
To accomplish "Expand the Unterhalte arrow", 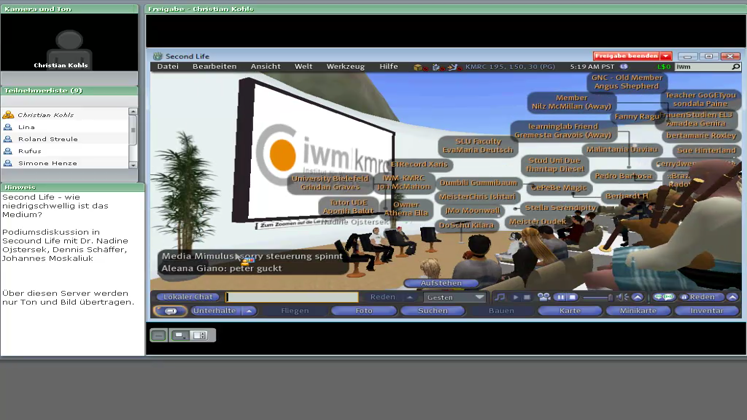I will [249, 310].
